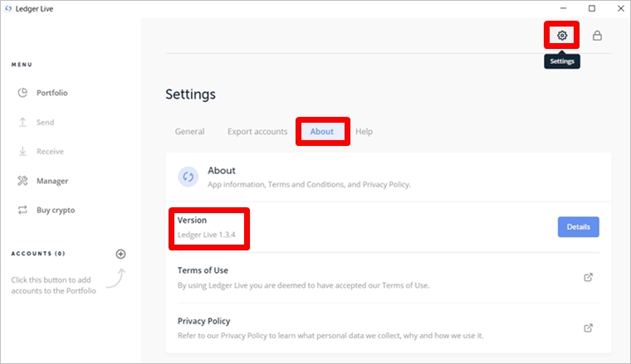Switch to the General tab

[189, 131]
